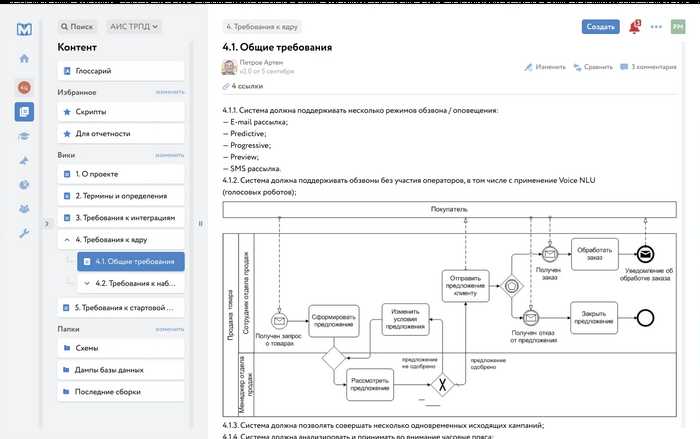This screenshot has height=439, width=700.
Task: Open notifications via the red bell icon
Action: point(634,27)
